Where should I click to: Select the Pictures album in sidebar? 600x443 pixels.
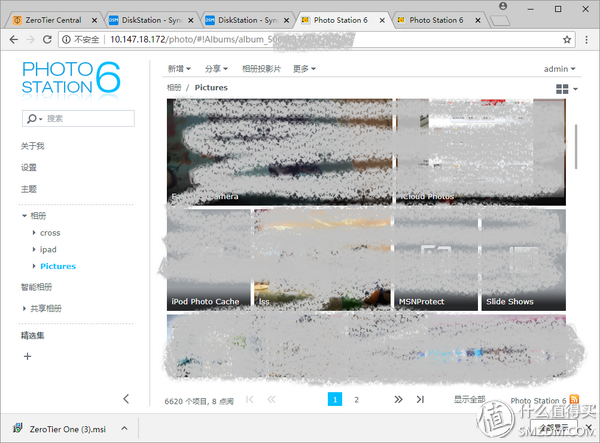[58, 266]
